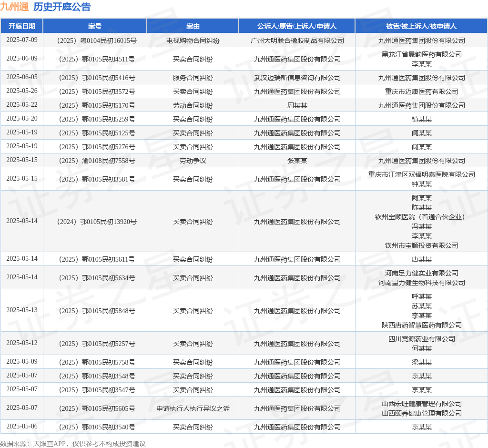Select the 公诉人/原告/上诉人/申请人 column header
The width and height of the screenshot is (488, 448).
pos(297,26)
